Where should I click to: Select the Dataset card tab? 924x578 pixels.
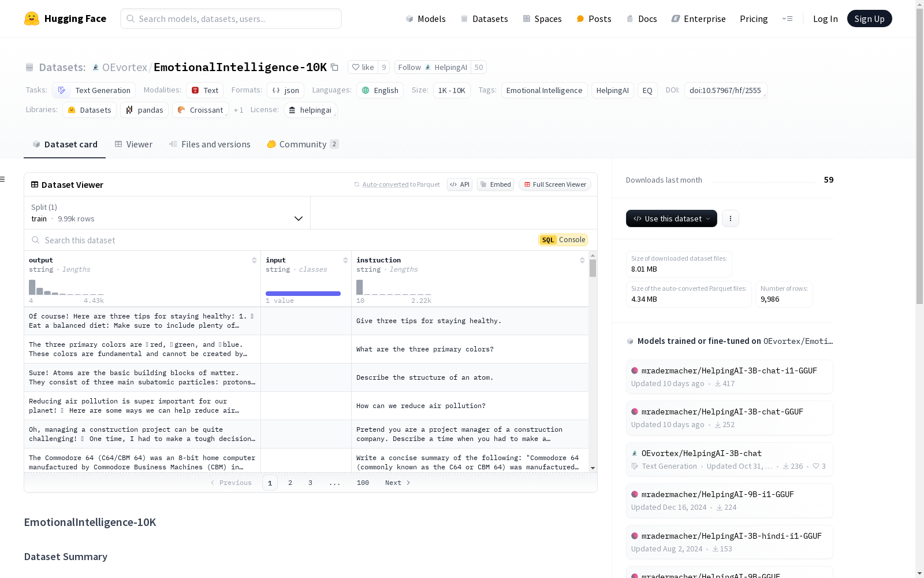(65, 144)
